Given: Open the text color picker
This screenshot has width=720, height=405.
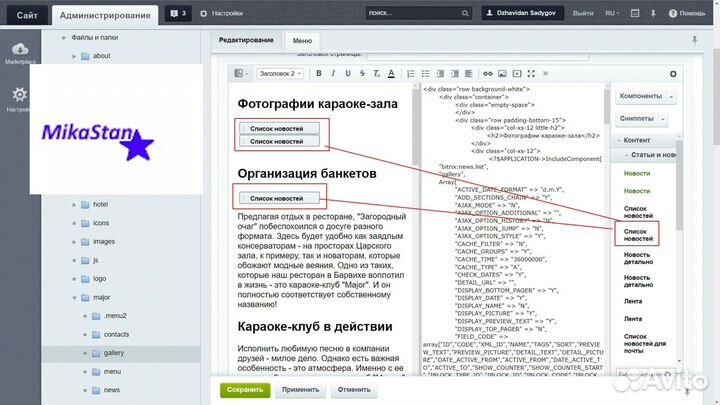Looking at the screenshot, I should (x=391, y=73).
